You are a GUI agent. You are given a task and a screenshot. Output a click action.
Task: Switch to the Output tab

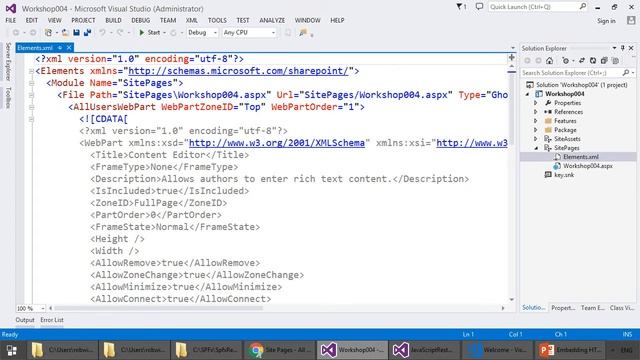pos(25,320)
